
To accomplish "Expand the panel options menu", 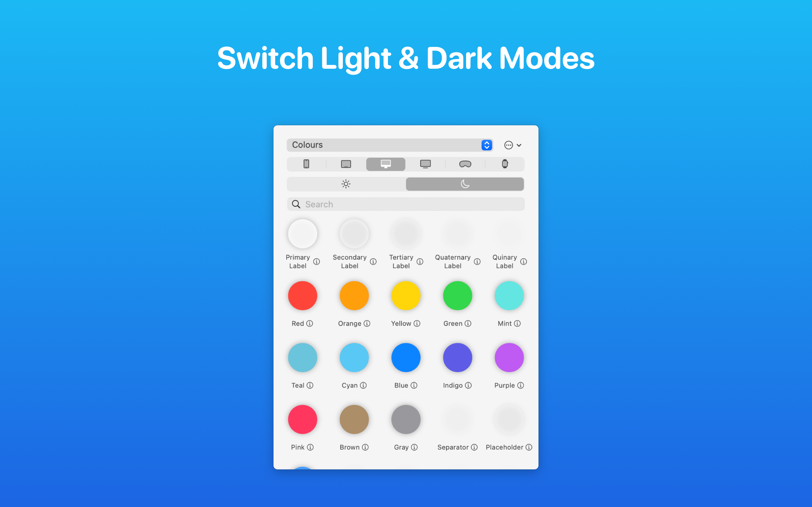I will [x=509, y=145].
